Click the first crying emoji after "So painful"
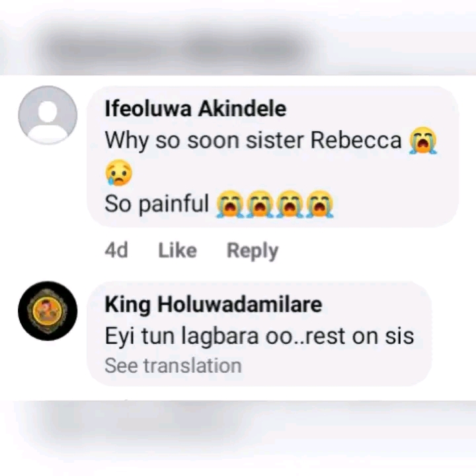 click(229, 205)
